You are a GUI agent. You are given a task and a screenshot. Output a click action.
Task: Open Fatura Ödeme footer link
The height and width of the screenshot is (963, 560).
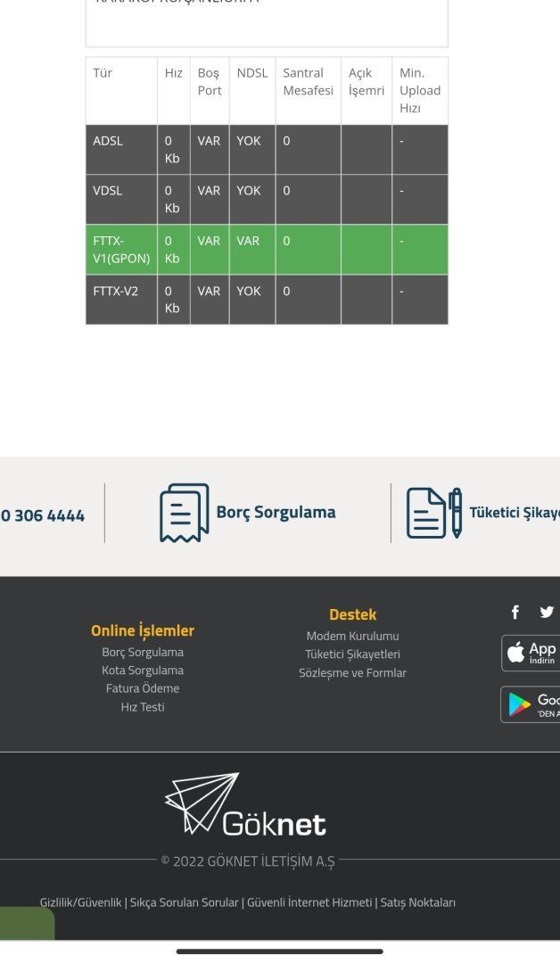point(143,688)
